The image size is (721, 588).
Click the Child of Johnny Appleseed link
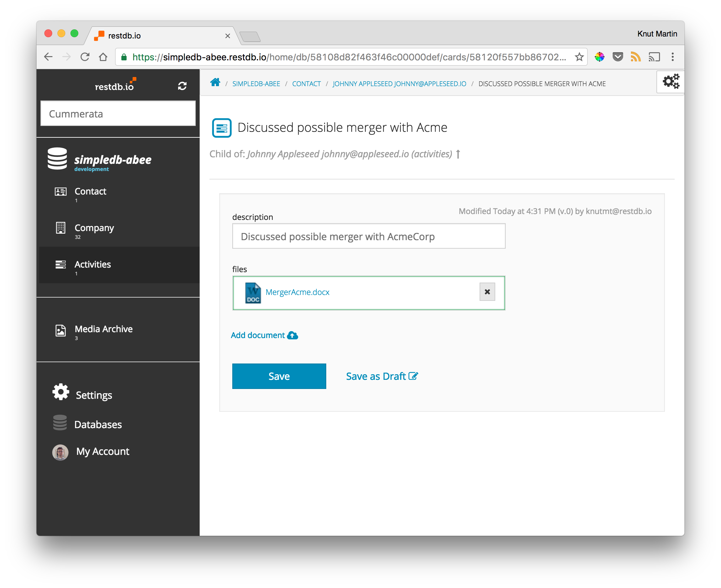click(349, 154)
